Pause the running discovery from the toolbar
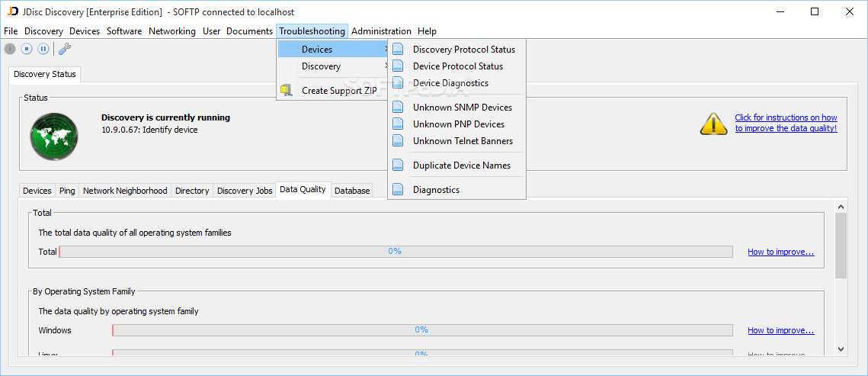868x376 pixels. [43, 49]
